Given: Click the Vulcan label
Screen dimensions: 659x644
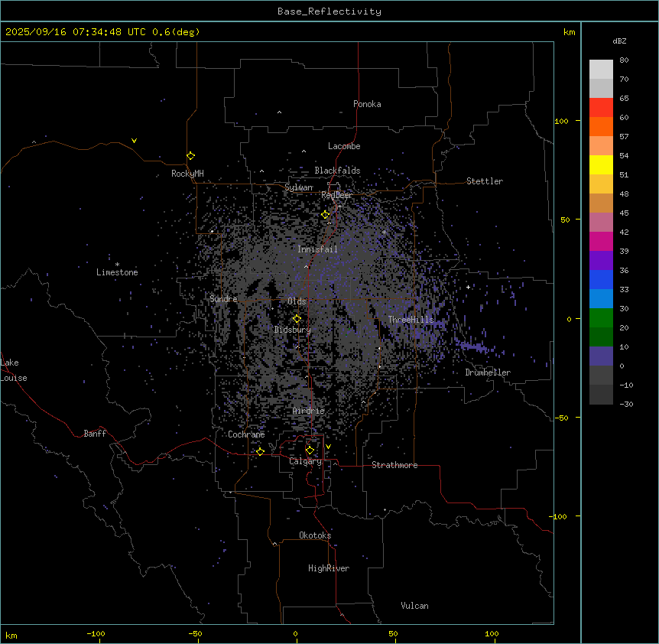Looking at the screenshot, I should pyautogui.click(x=415, y=606).
